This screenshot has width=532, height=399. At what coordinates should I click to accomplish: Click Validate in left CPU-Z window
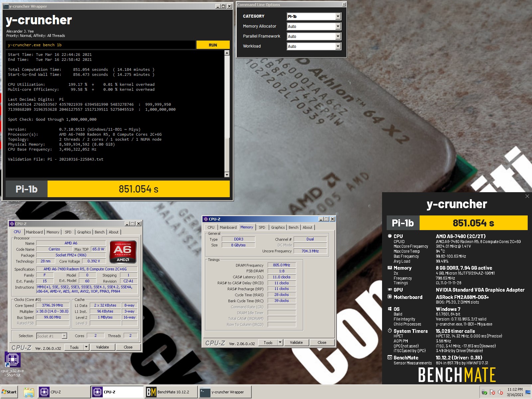point(102,347)
